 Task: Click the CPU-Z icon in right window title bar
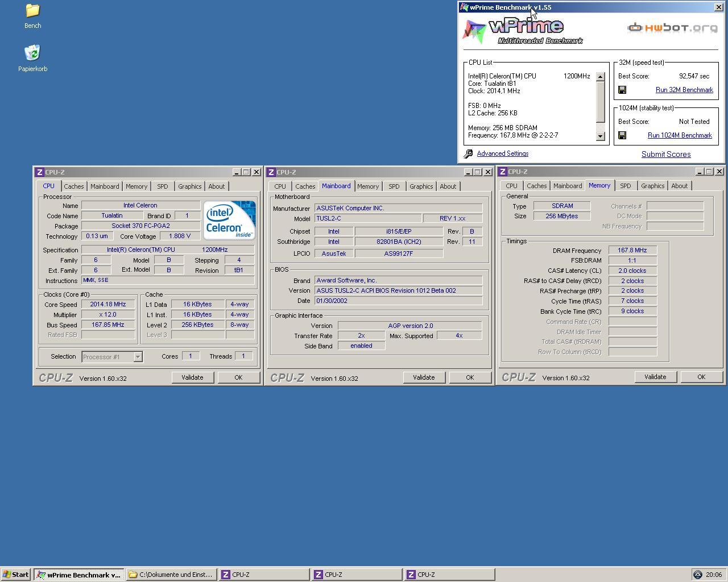tap(502, 172)
